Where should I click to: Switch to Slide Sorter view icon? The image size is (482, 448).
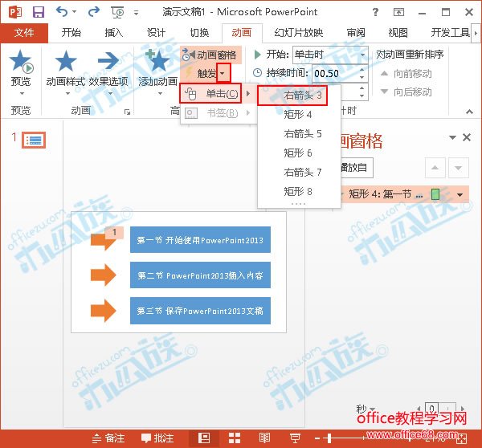pyautogui.click(x=235, y=438)
